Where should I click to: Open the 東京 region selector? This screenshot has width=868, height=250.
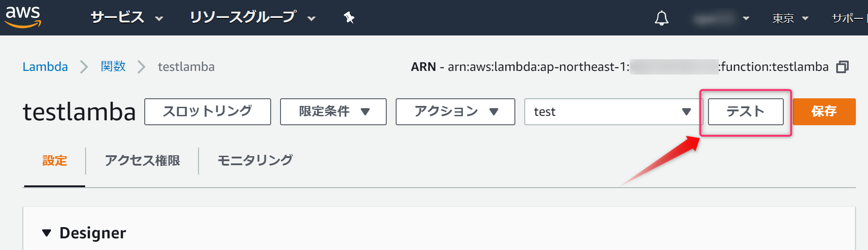click(790, 18)
